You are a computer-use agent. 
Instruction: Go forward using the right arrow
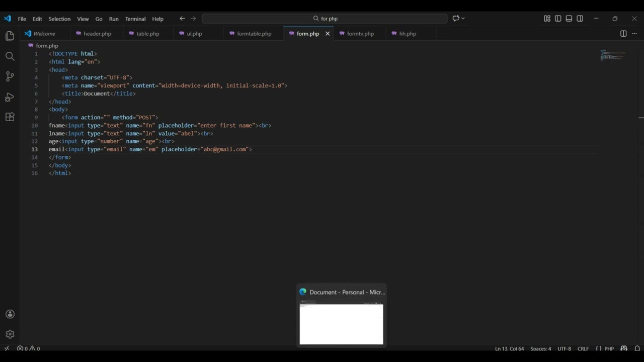(193, 19)
